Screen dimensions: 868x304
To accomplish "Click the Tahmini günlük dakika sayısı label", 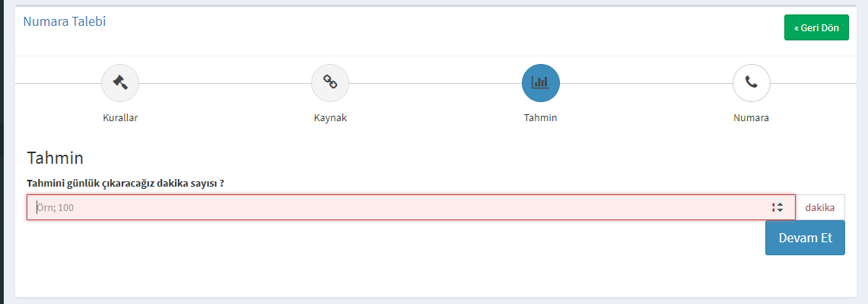I will pos(129,183).
